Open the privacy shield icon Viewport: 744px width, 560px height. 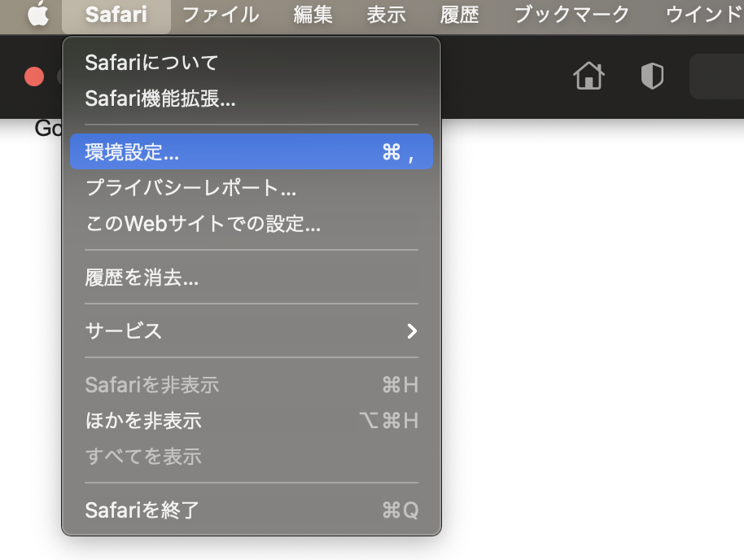point(652,76)
